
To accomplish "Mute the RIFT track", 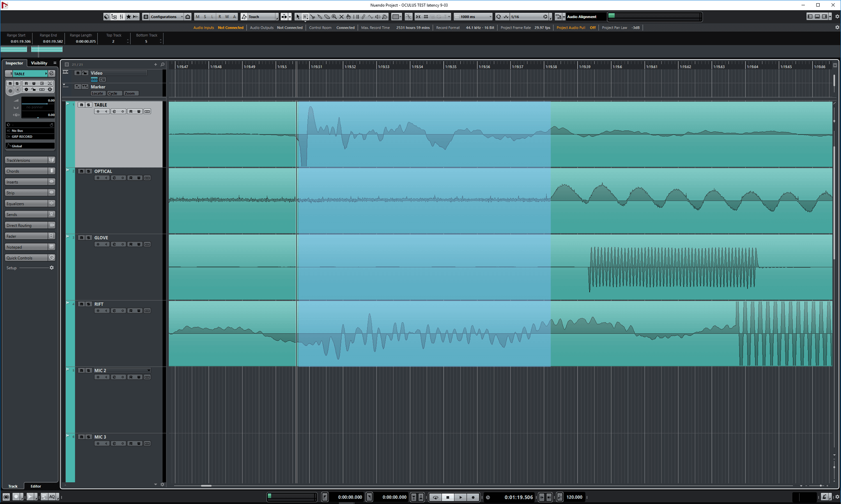I will (81, 304).
